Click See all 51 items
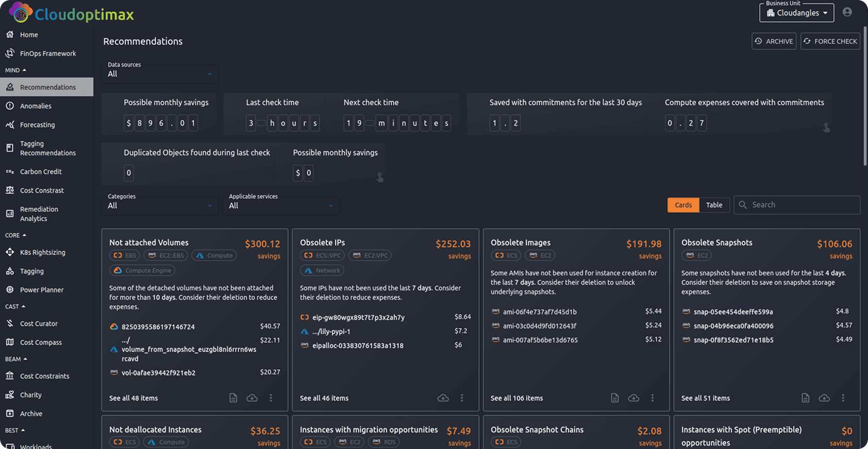The width and height of the screenshot is (868, 449). [x=706, y=398]
